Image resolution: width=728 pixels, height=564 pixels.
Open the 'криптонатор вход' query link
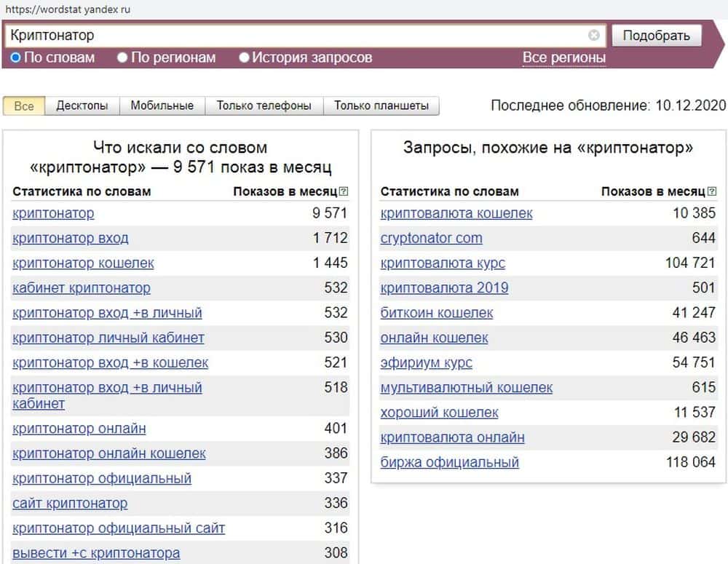[70, 238]
